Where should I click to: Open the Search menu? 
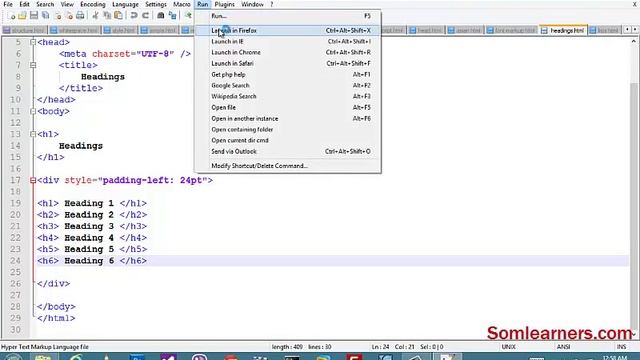pos(45,4)
